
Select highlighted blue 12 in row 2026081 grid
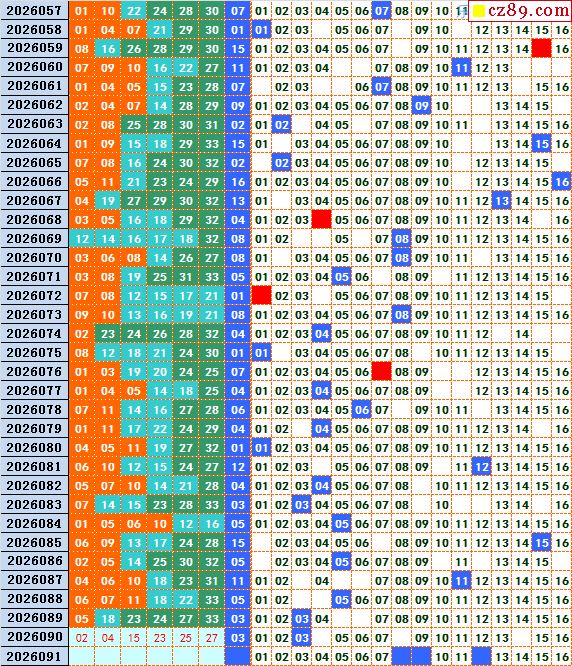482,467
